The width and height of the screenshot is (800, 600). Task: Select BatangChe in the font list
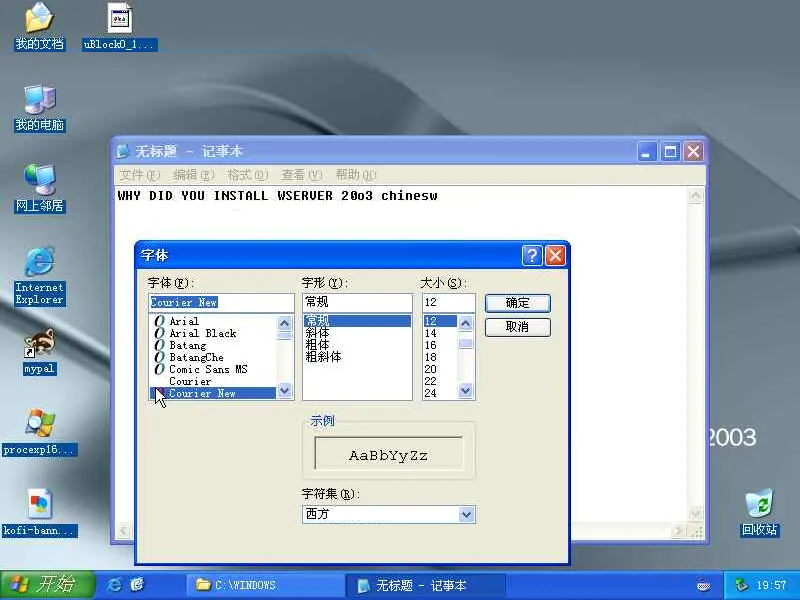213,357
